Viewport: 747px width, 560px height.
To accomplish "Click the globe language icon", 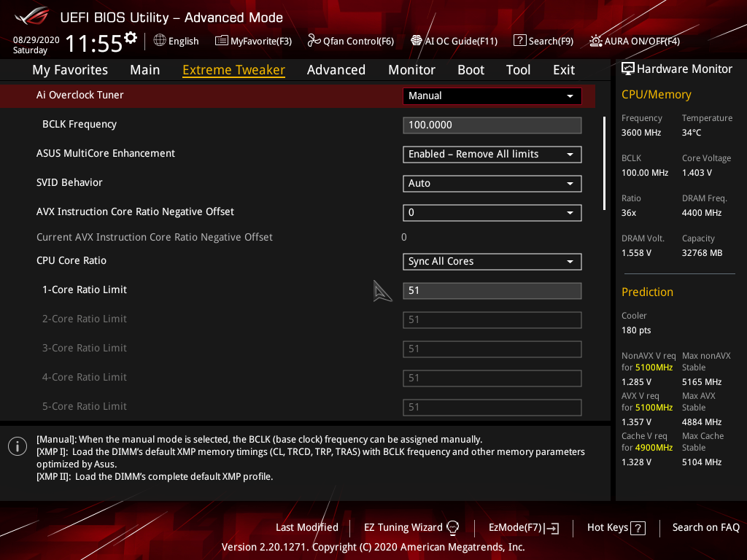I will click(x=160, y=41).
